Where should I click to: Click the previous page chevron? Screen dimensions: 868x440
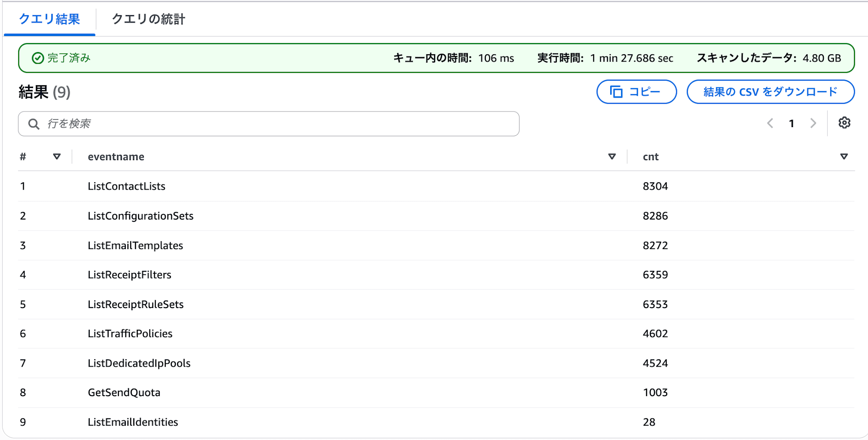770,124
